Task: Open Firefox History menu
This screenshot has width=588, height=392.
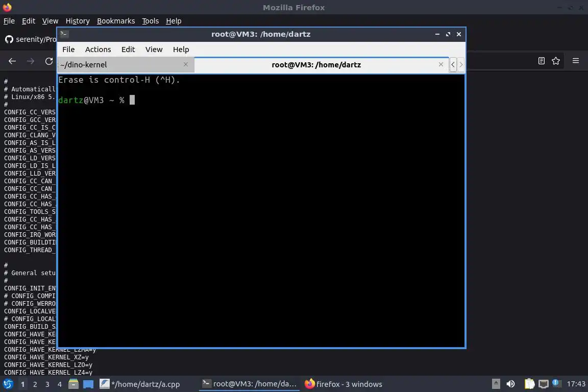Action: pyautogui.click(x=78, y=21)
